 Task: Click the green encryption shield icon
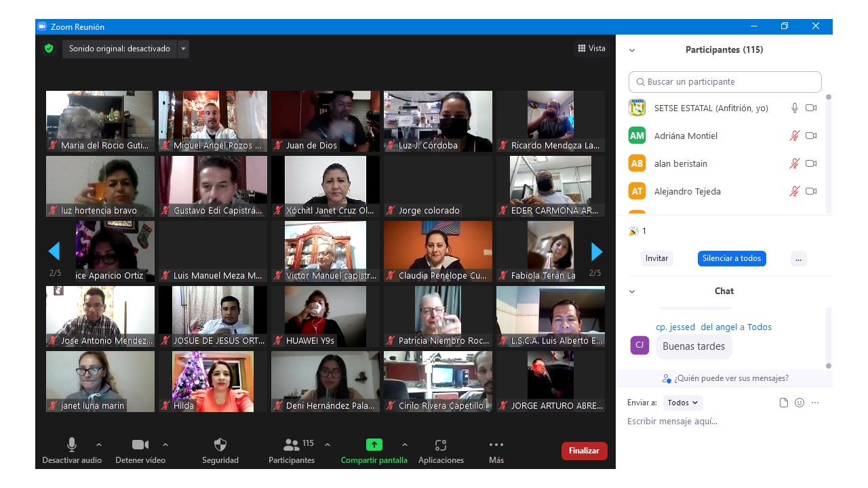[49, 49]
